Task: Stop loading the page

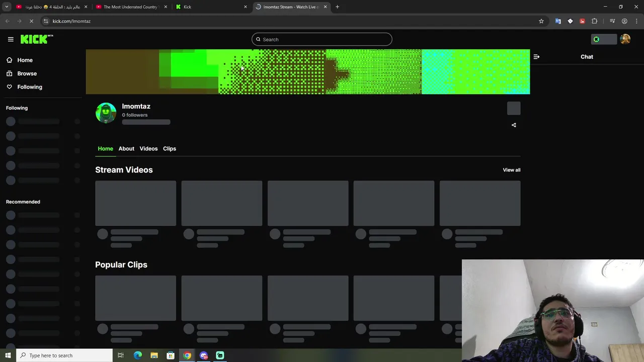Action: pos(31,21)
